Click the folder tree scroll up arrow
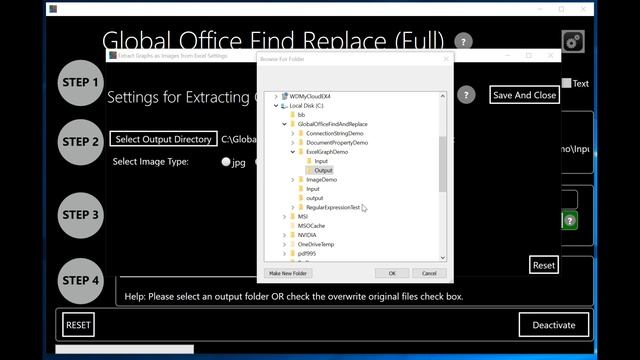Screen dimensions: 640x360 point(442,96)
